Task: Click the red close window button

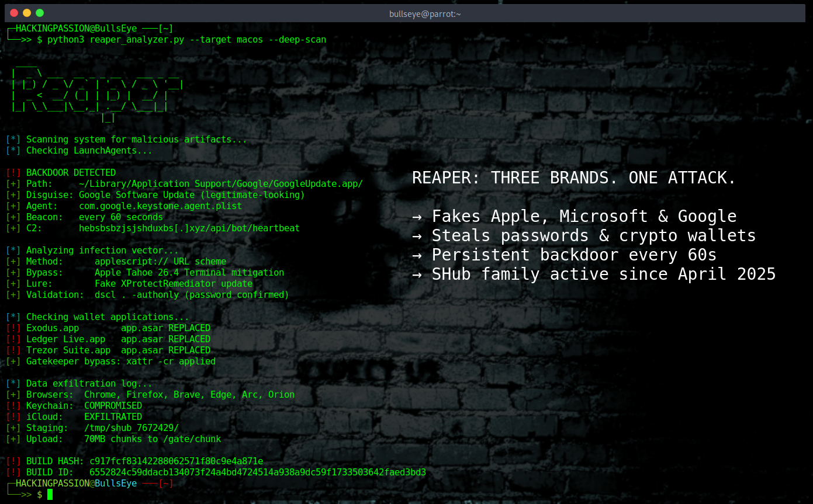Action: click(x=14, y=13)
